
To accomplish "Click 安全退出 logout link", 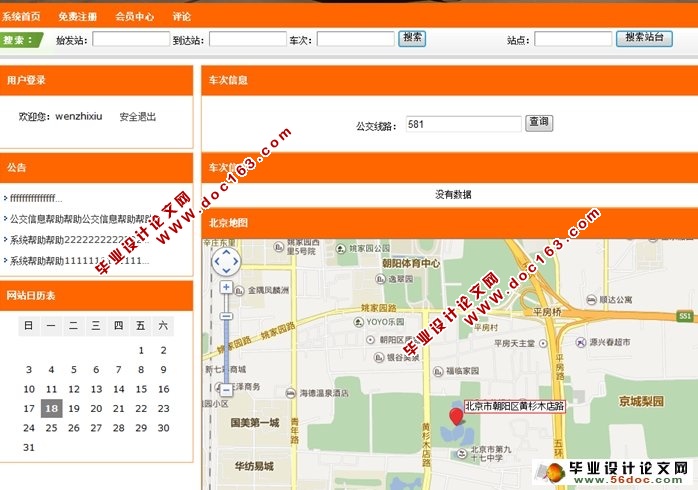I will click(138, 117).
